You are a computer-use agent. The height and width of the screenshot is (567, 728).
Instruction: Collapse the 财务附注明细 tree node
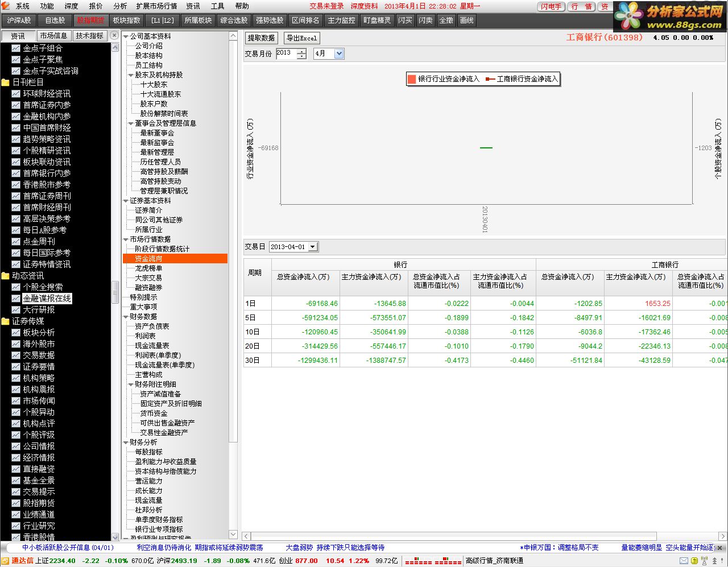click(x=131, y=384)
